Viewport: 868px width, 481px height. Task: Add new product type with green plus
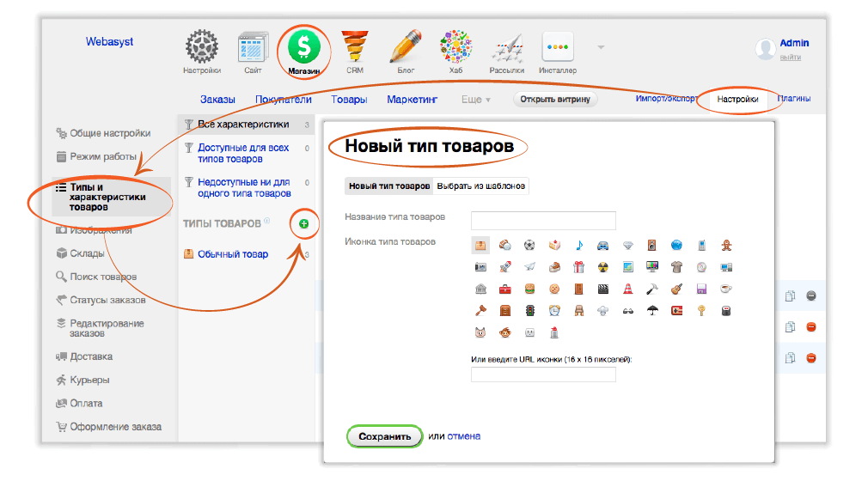click(x=303, y=223)
